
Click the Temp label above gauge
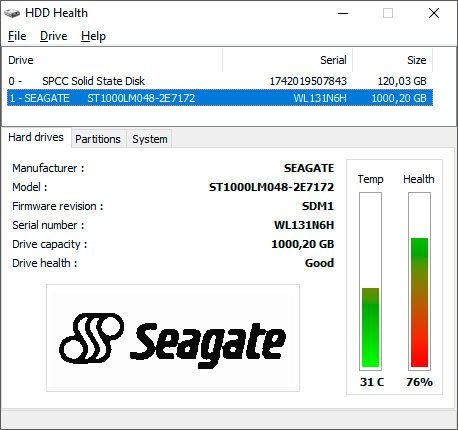click(371, 179)
